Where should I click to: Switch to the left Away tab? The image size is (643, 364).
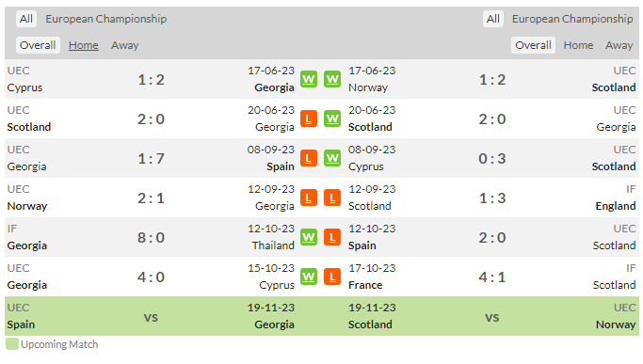pos(124,45)
